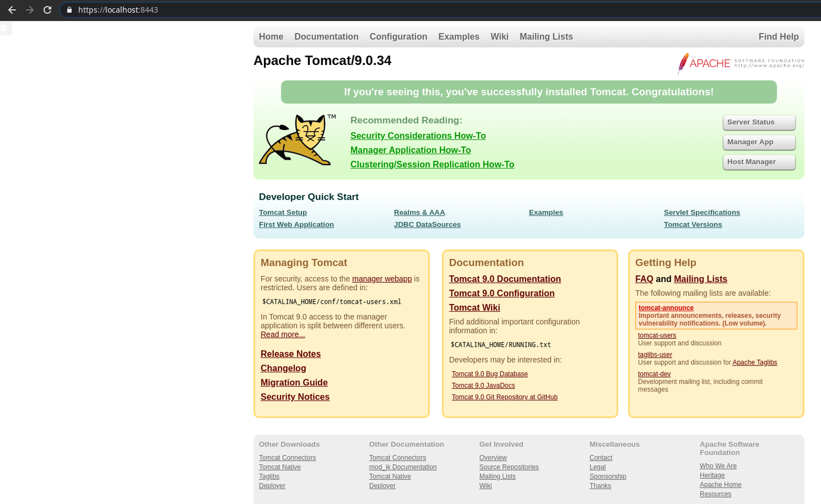Click the browser back arrow
Image resolution: width=821 pixels, height=504 pixels.
12,10
